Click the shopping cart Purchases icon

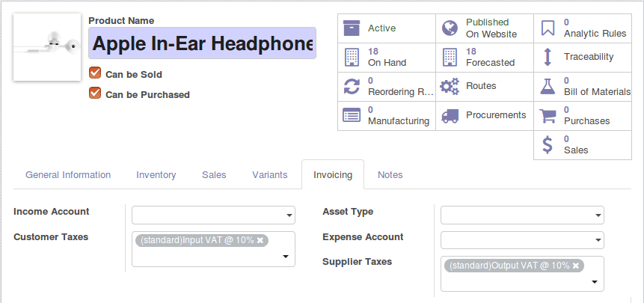[548, 116]
